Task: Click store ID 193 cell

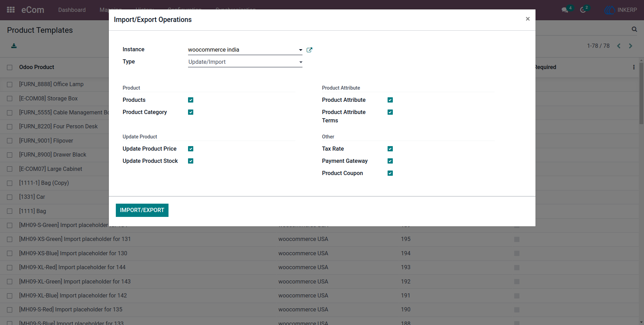Action: click(x=406, y=267)
